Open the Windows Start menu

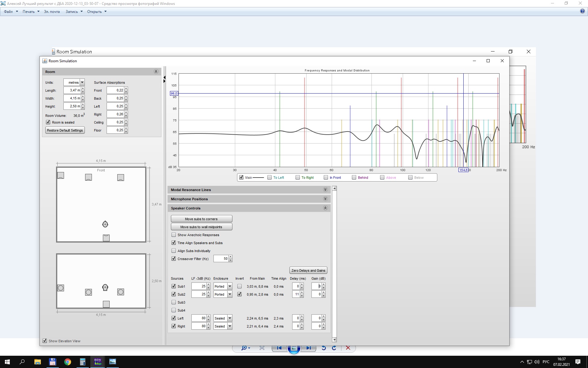tap(7, 362)
